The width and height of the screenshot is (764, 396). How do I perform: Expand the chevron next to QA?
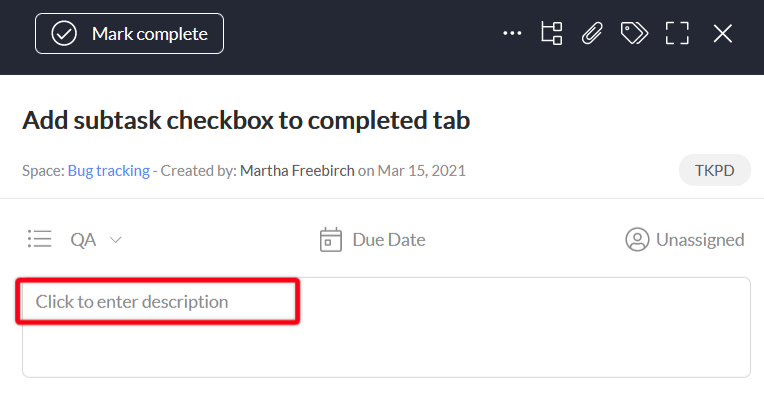tap(115, 240)
